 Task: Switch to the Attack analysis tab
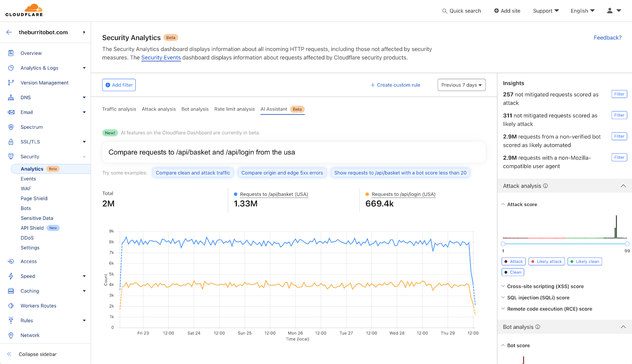click(159, 109)
